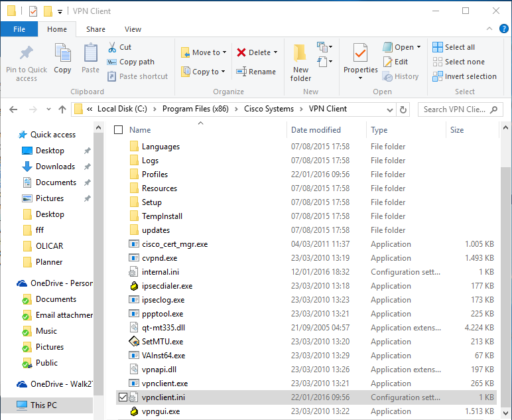Switch to the Share tab

point(96,29)
